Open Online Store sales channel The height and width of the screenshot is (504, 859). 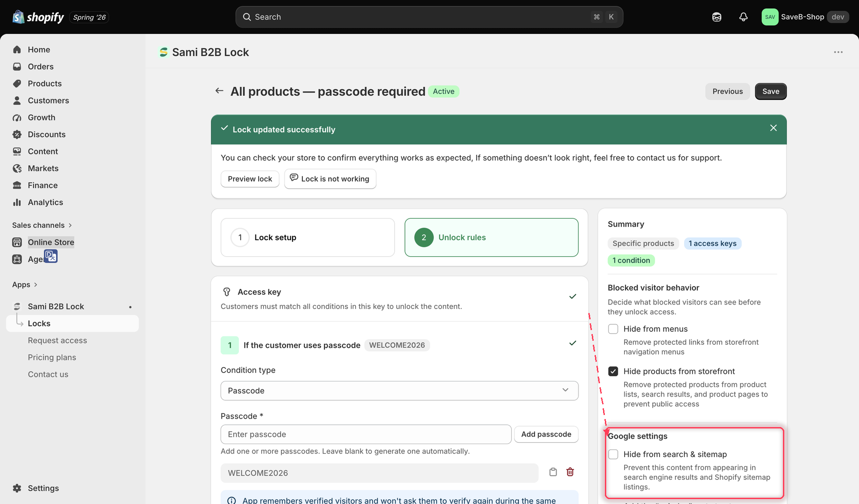coord(51,242)
